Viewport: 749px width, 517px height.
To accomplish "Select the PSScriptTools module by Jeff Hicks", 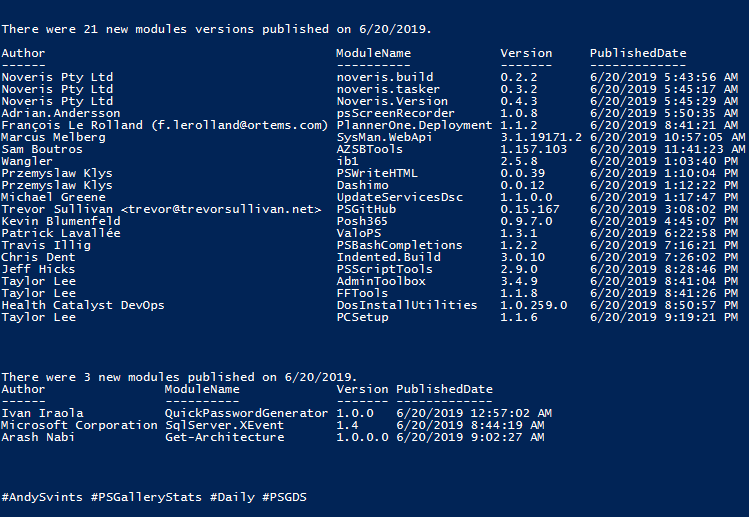I will tap(385, 269).
